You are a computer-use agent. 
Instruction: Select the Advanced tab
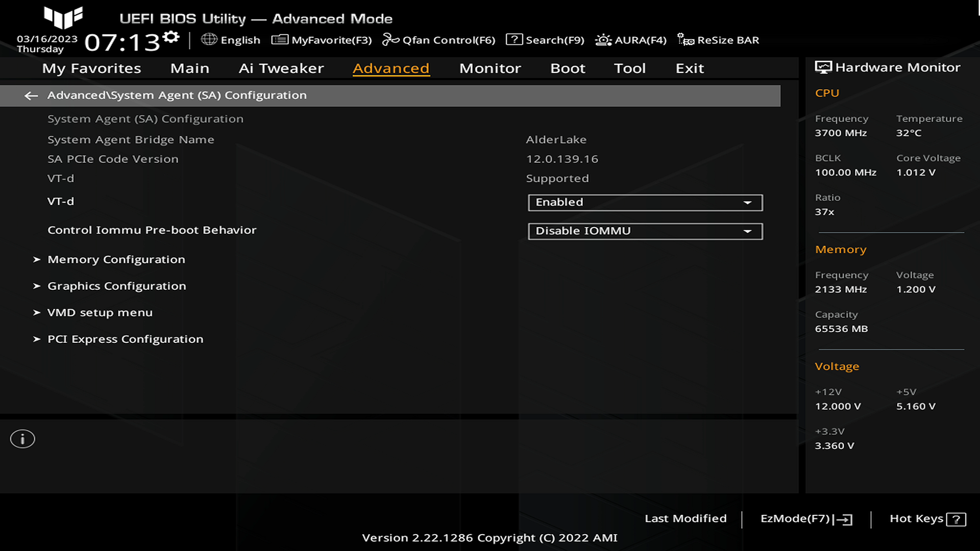click(390, 67)
